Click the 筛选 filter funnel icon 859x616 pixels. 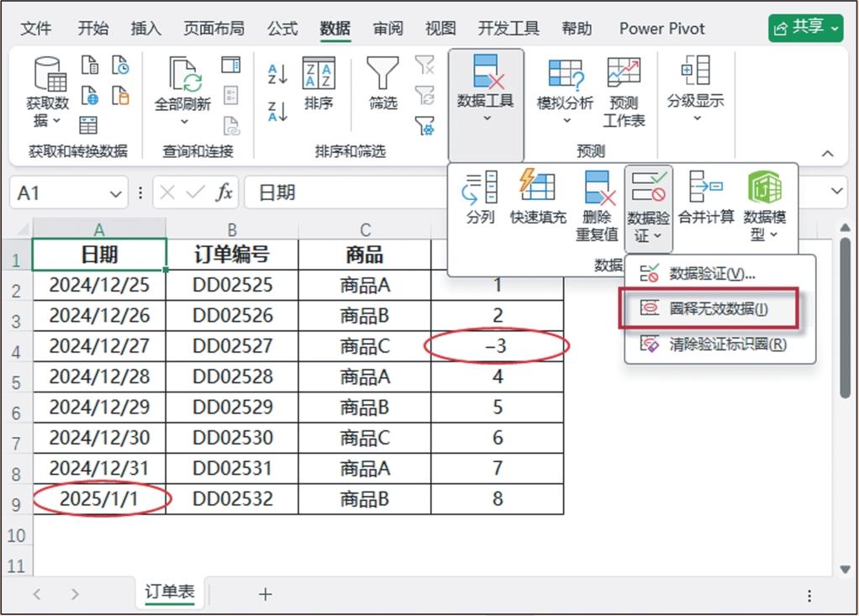(382, 75)
